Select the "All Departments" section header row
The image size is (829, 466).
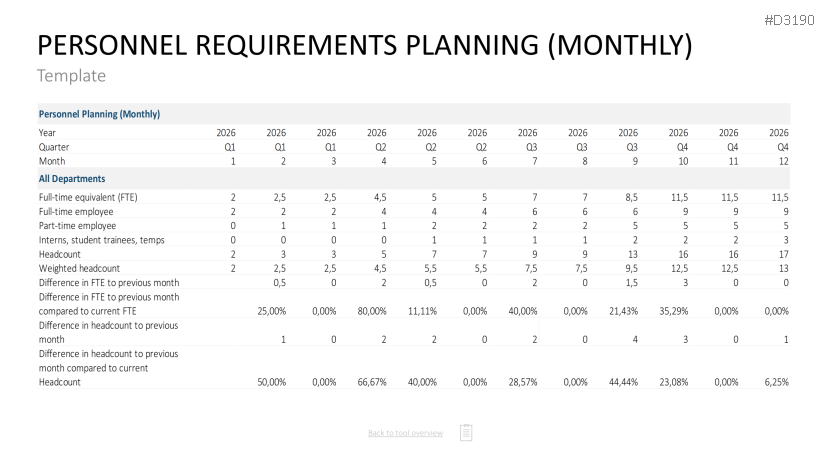coord(73,178)
